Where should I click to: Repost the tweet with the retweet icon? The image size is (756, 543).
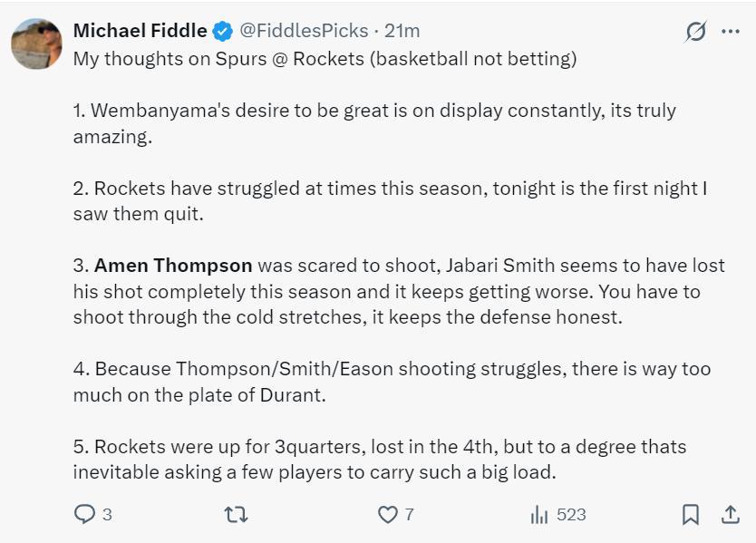click(x=236, y=515)
